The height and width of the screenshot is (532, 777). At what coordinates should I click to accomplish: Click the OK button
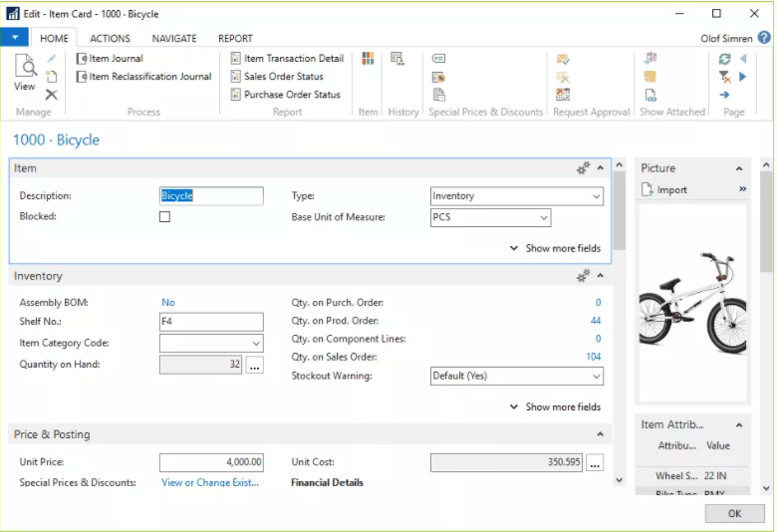[x=734, y=514]
